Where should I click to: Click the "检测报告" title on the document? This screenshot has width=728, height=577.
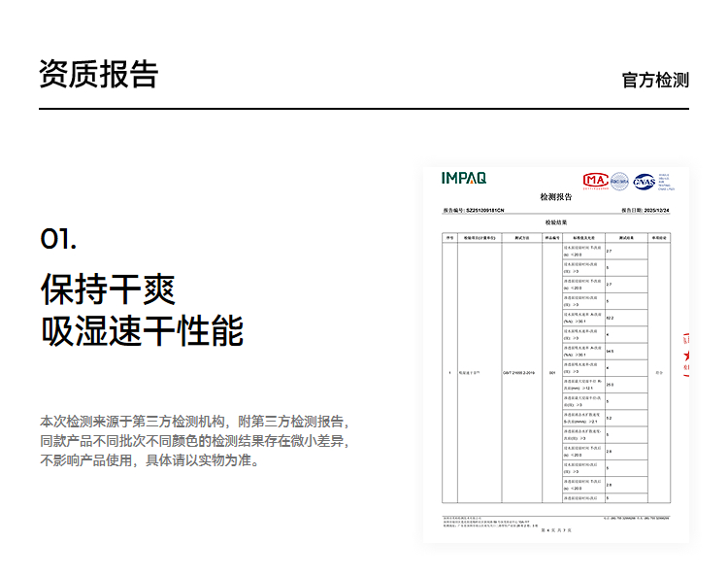556,197
